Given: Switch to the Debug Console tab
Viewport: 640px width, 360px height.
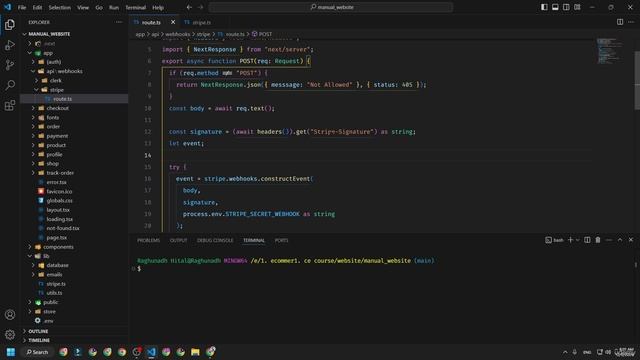Looking at the screenshot, I should (x=215, y=240).
